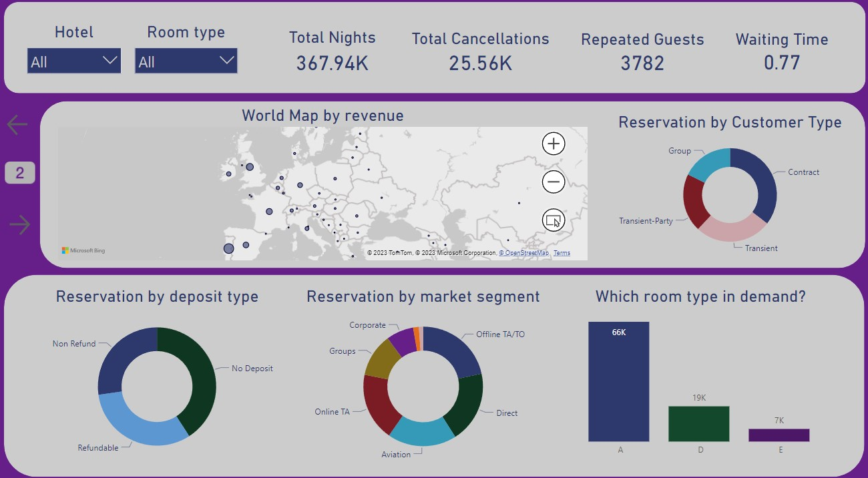This screenshot has height=478, width=868.
Task: Click the page number 2 button
Action: coord(19,172)
